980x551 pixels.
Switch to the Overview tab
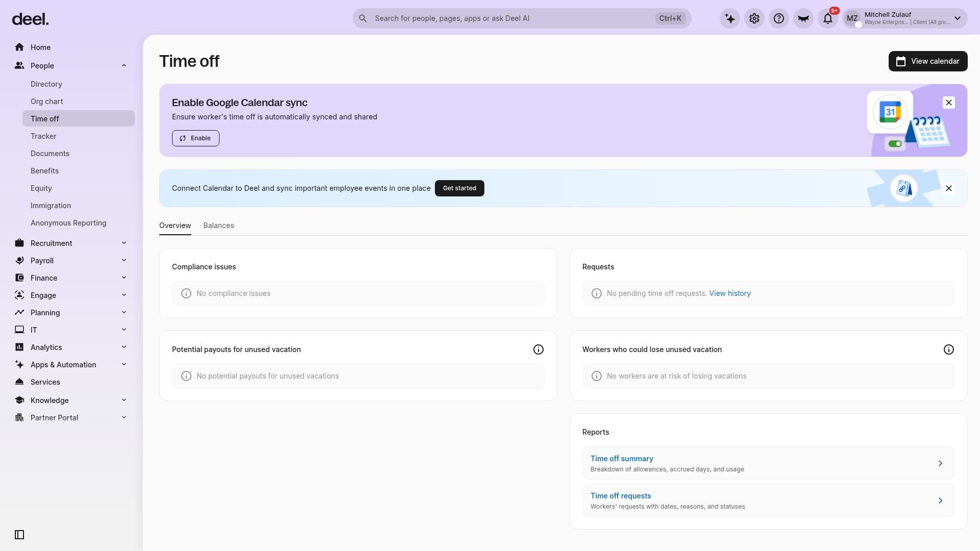[x=175, y=226]
